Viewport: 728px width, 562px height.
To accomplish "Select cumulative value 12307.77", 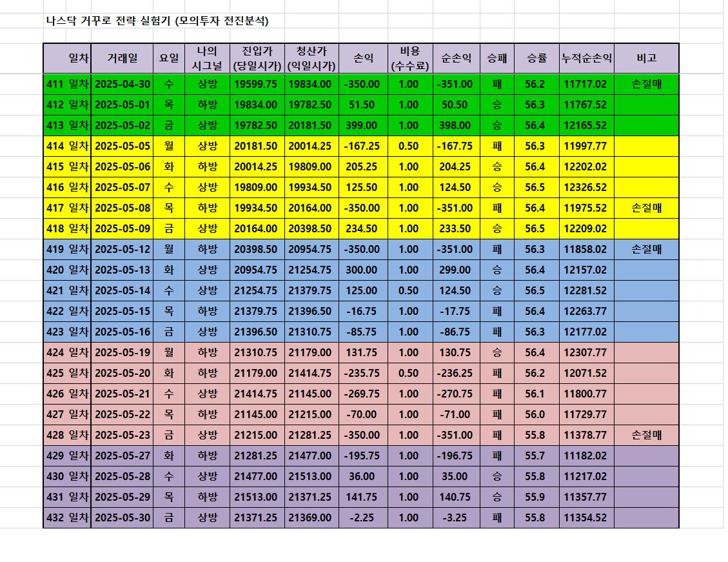I will pyautogui.click(x=586, y=352).
